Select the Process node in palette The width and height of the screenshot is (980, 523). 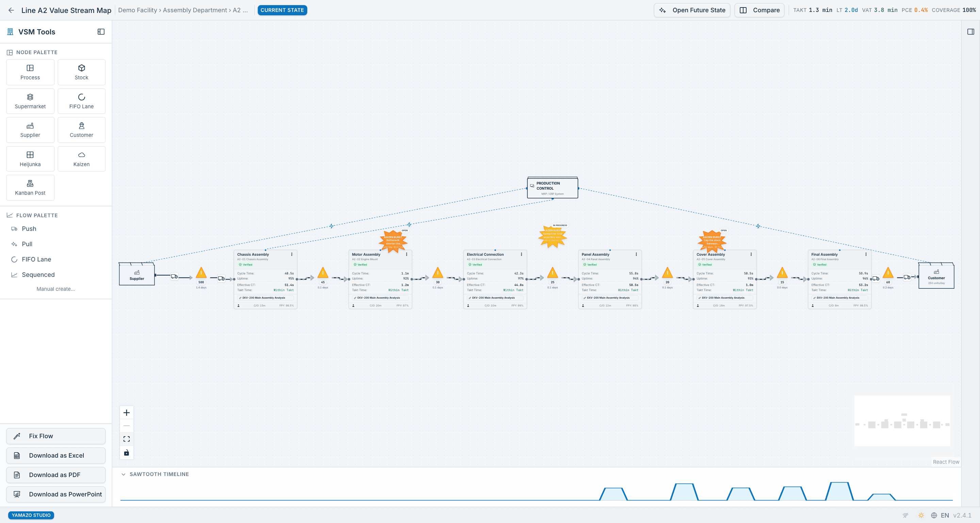30,72
